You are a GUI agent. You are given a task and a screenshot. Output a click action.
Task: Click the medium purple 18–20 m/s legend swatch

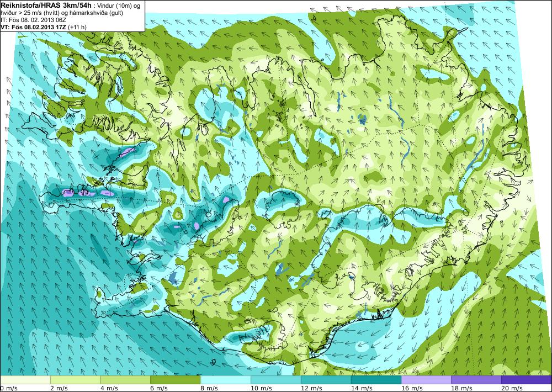coord(476,380)
